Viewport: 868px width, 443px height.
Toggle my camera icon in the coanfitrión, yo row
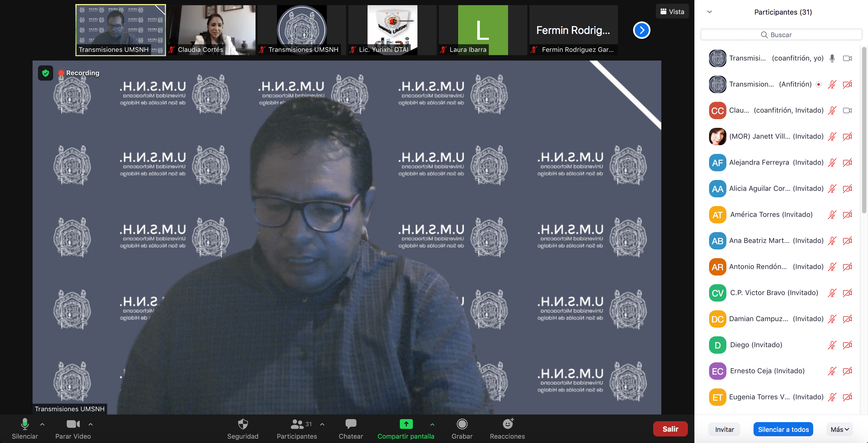point(847,58)
